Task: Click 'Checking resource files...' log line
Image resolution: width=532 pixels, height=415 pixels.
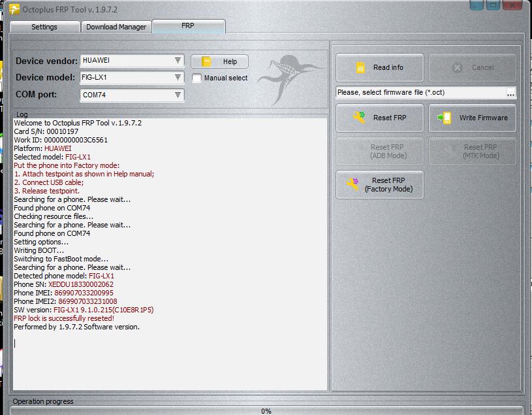Action: (54, 216)
